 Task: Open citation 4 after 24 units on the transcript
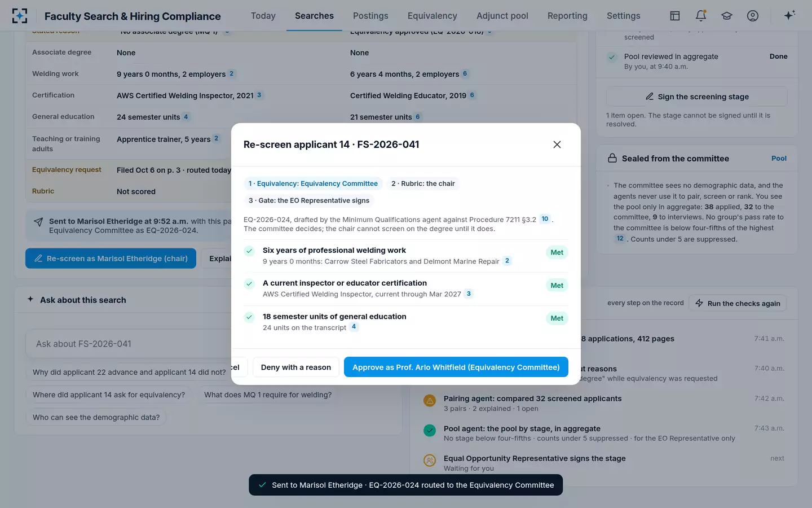pos(354,327)
